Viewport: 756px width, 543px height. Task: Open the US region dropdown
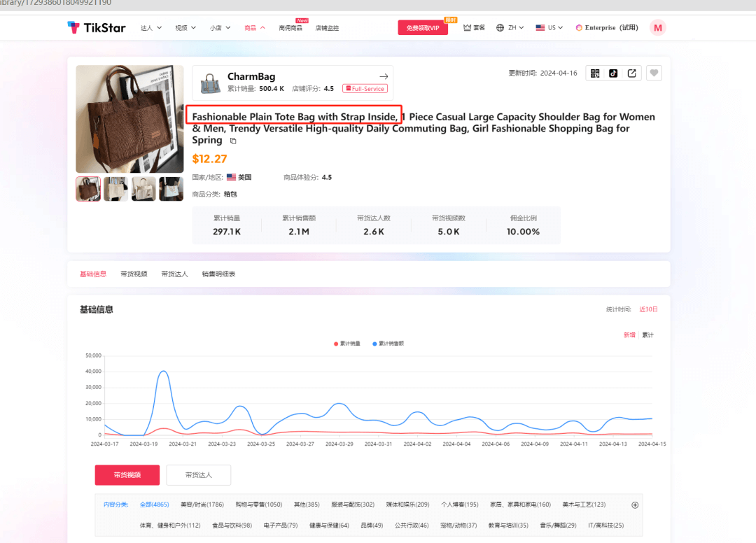[549, 28]
